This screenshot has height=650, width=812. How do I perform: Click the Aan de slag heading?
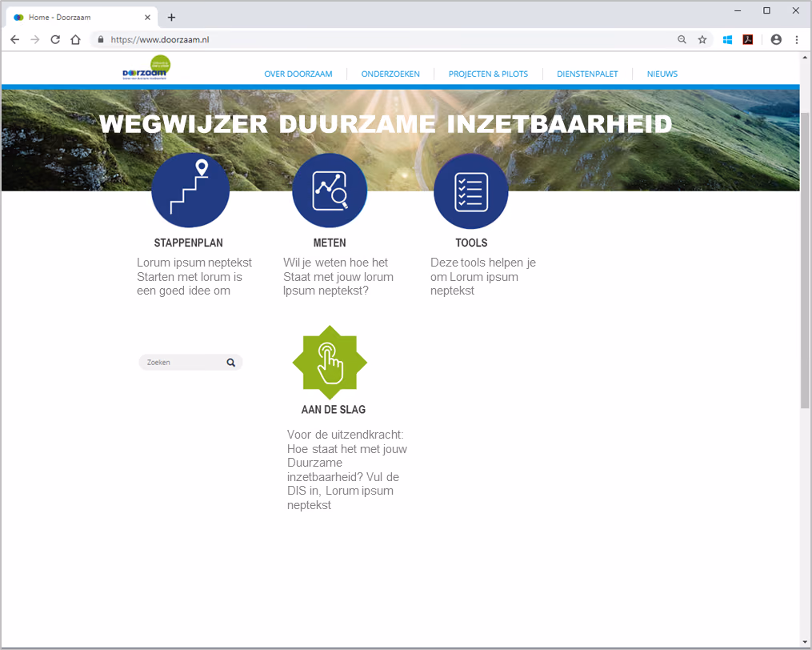tap(334, 410)
